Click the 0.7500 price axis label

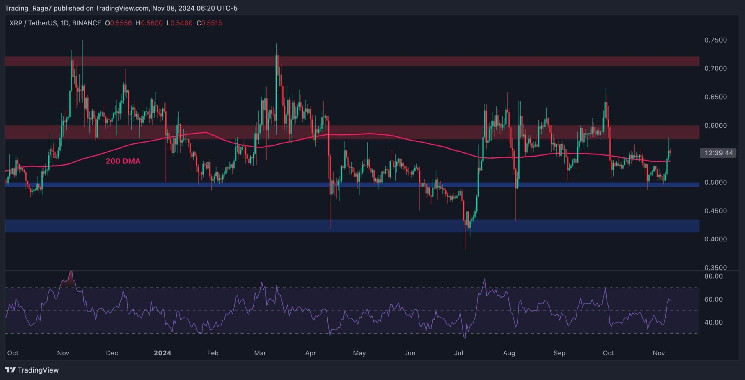click(x=715, y=41)
